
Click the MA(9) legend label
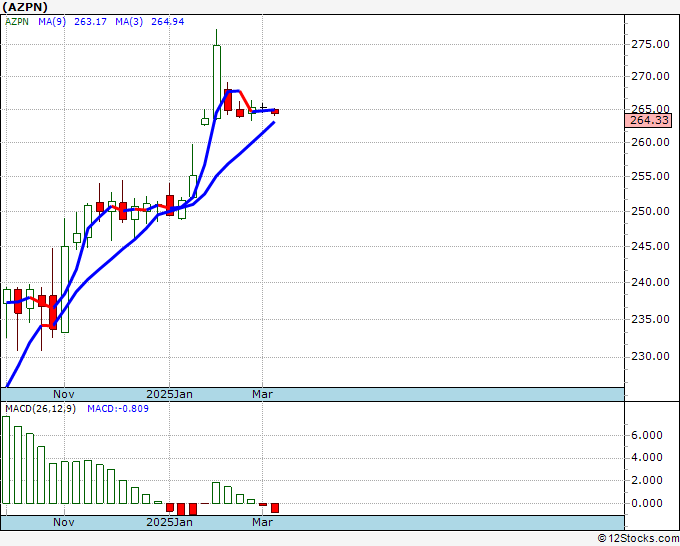[x=52, y=22]
